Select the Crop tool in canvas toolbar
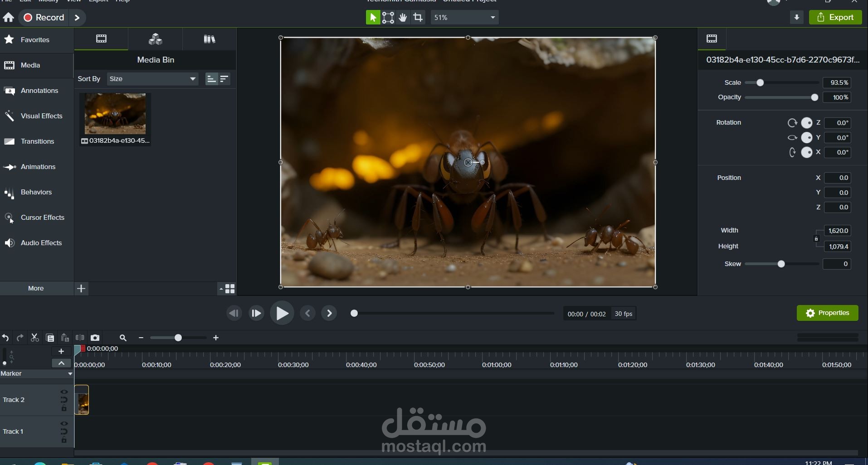Viewport: 868px width, 465px height. click(x=418, y=18)
